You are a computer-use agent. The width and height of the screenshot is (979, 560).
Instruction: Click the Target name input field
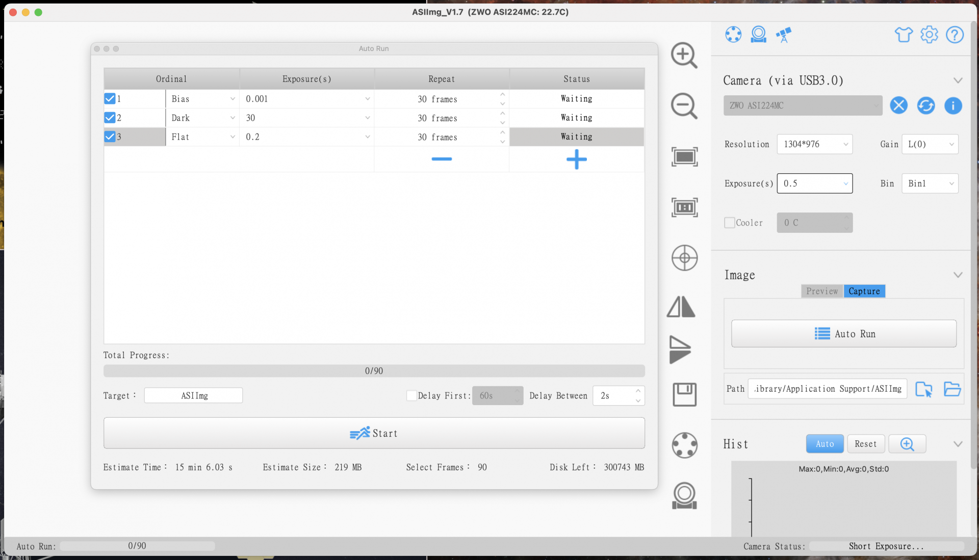pos(193,395)
